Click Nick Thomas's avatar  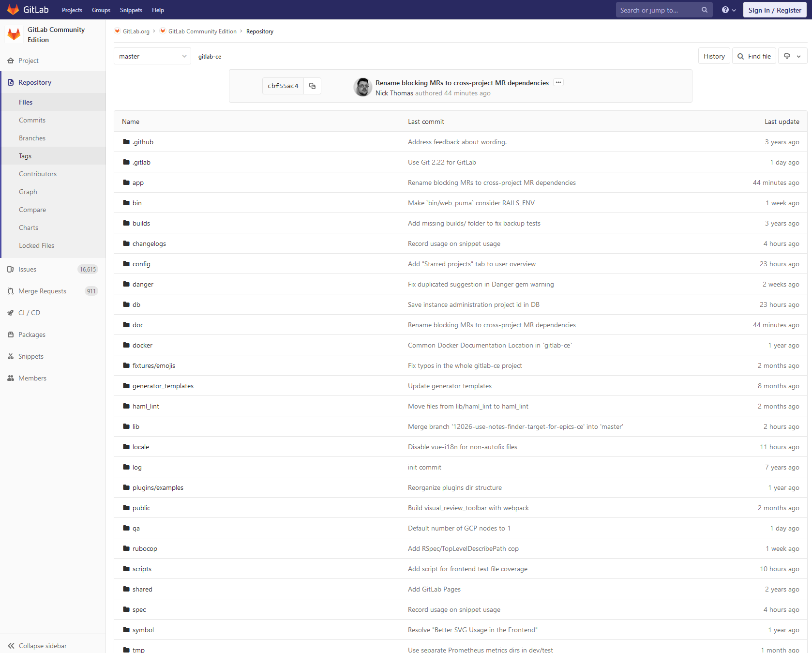tap(362, 87)
